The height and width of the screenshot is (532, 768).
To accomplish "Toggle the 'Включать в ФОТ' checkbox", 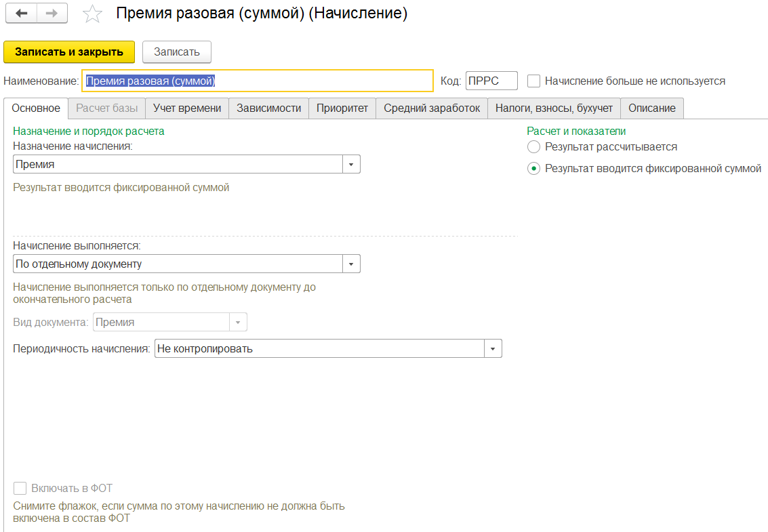I will coord(20,488).
